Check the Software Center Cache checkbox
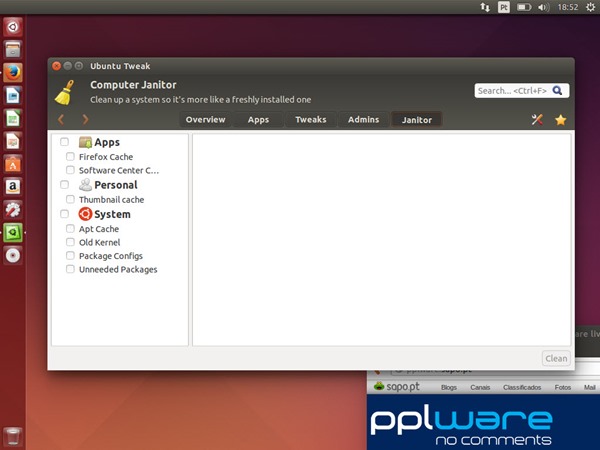The image size is (600, 450). coord(70,170)
